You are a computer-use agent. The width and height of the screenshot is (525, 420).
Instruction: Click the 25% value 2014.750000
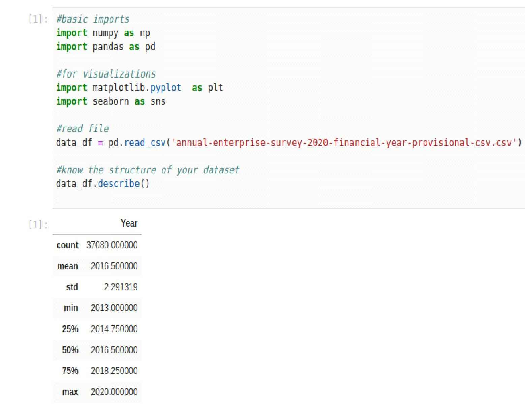tap(114, 329)
